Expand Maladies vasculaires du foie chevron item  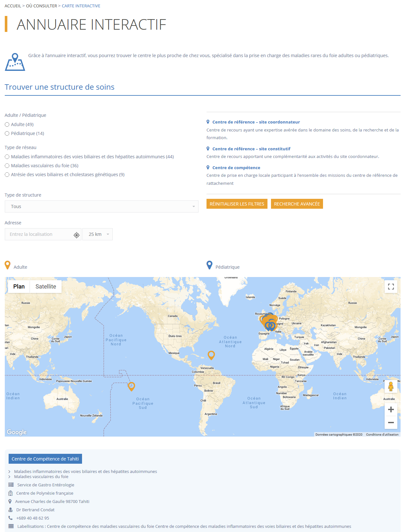(x=10, y=476)
